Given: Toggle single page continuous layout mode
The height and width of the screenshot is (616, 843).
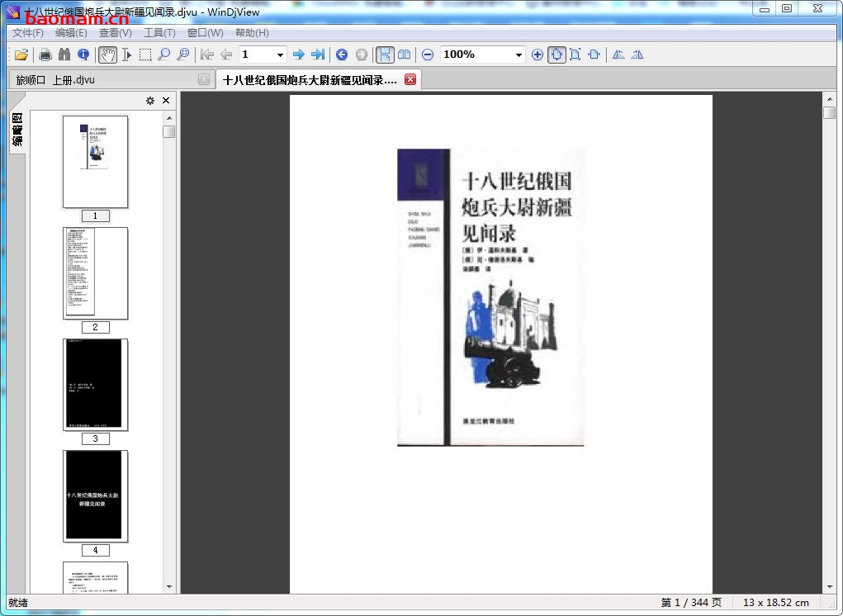Looking at the screenshot, I should point(385,54).
